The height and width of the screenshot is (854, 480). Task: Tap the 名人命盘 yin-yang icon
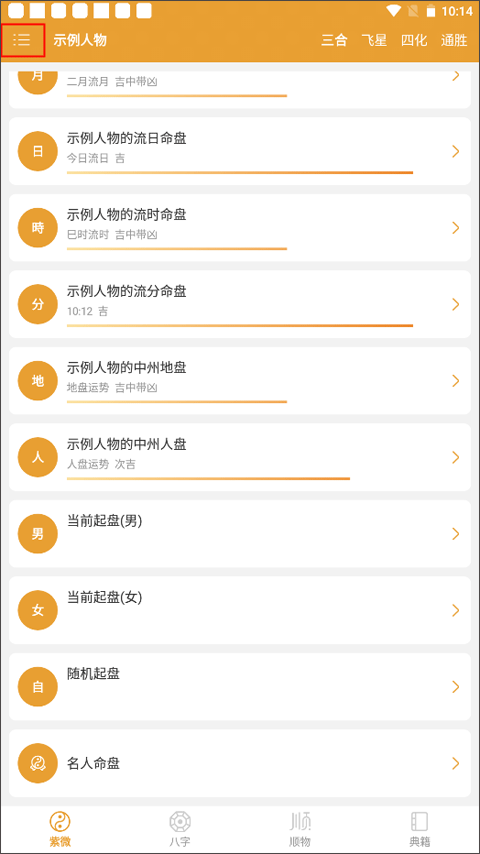[x=38, y=764]
